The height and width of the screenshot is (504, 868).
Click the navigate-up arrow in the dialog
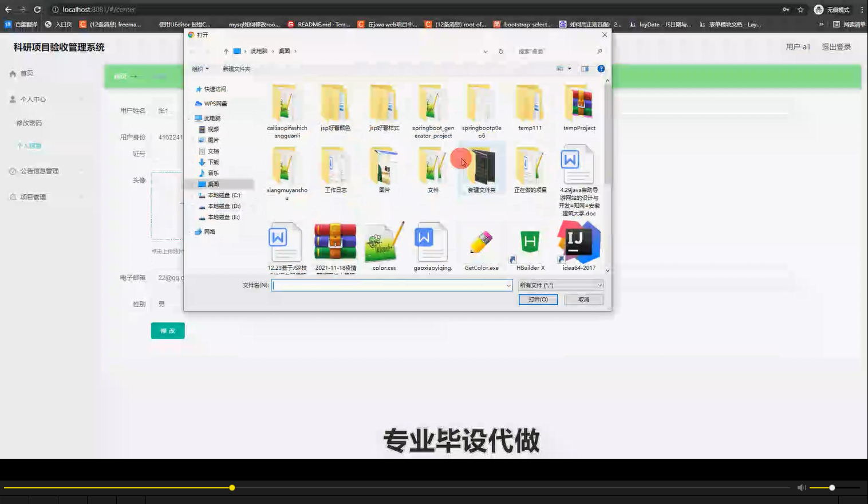pyautogui.click(x=226, y=51)
